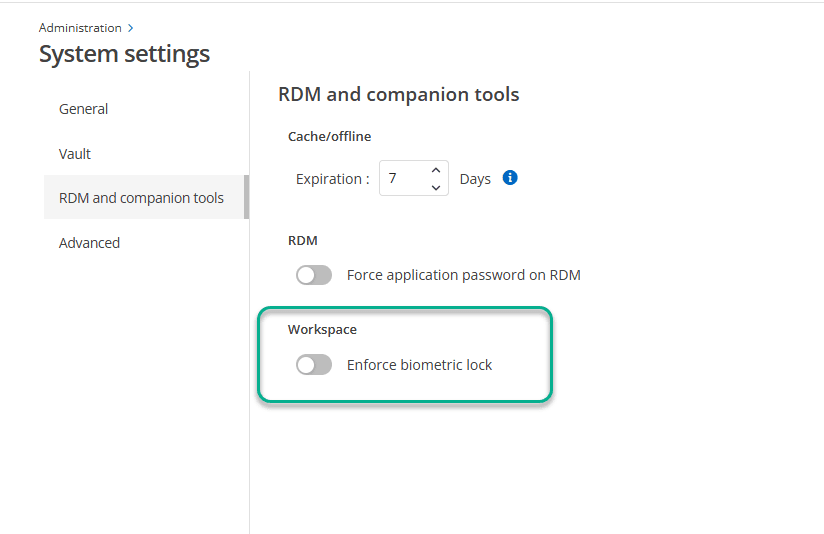824x534 pixels.
Task: Click the blue info icon beside Days
Action: 510,178
